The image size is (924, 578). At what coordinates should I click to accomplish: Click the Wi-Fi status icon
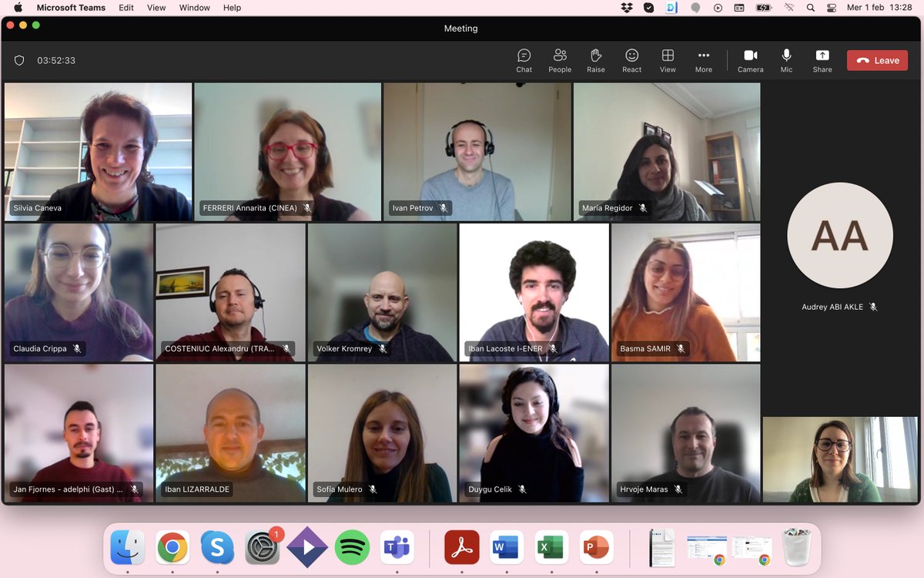[788, 8]
